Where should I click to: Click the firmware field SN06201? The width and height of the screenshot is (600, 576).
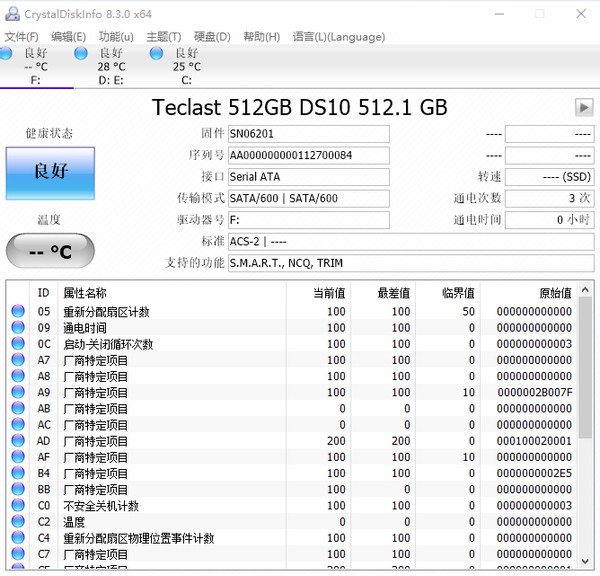click(309, 134)
